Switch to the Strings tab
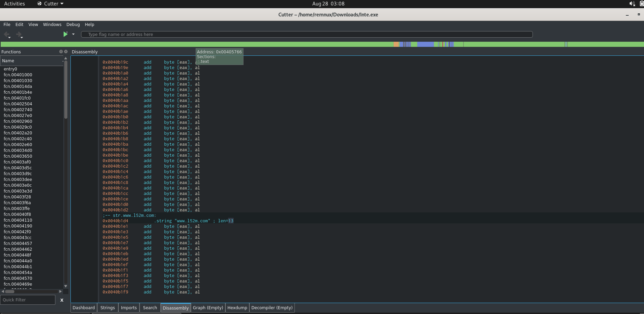This screenshot has height=314, width=644. [108, 308]
